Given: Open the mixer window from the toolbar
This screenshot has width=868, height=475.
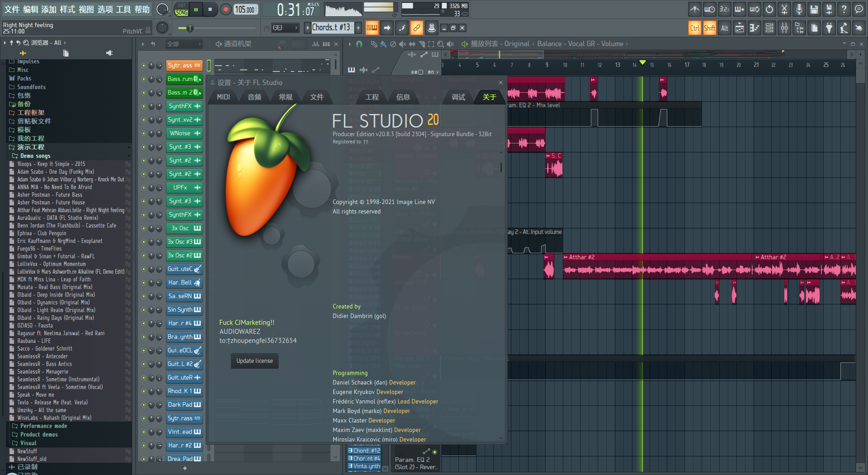Looking at the screenshot, I should click(x=784, y=28).
